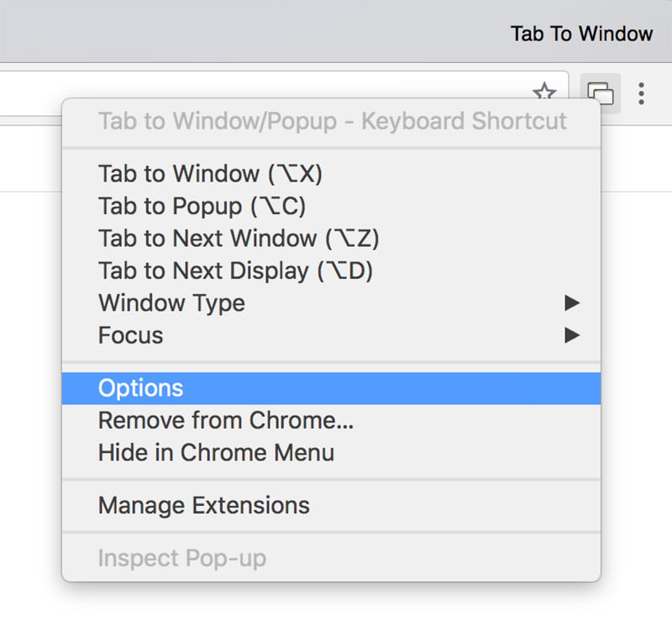Click the arrow beside Focus
This screenshot has height=622, width=672.
(x=572, y=335)
